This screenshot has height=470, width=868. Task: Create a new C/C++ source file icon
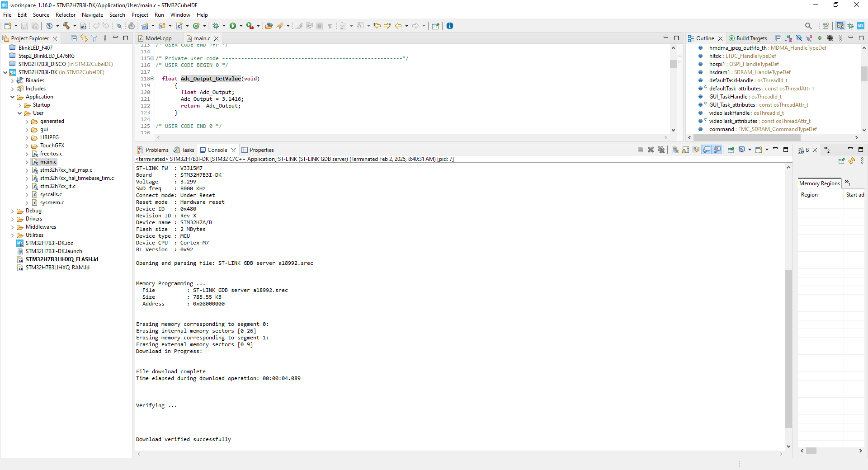179,26
